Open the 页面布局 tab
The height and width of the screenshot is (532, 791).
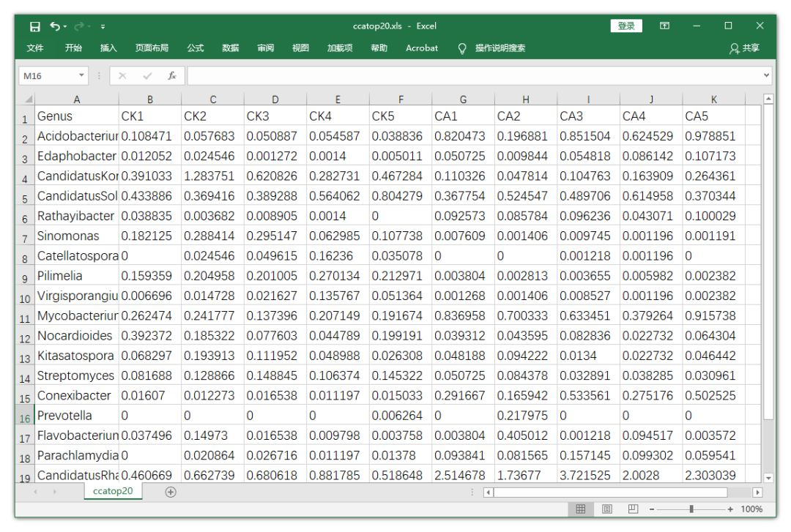[x=152, y=48]
